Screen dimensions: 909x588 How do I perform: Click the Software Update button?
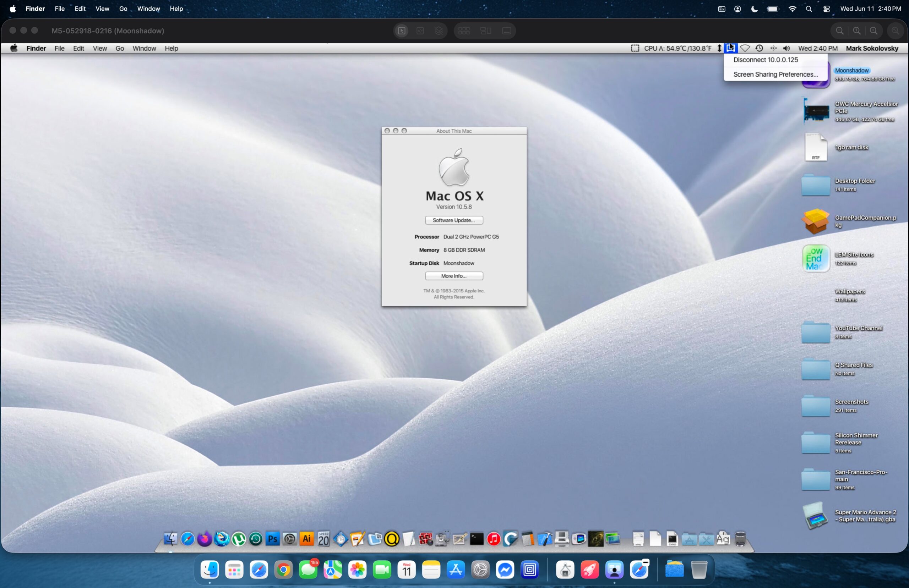(454, 220)
